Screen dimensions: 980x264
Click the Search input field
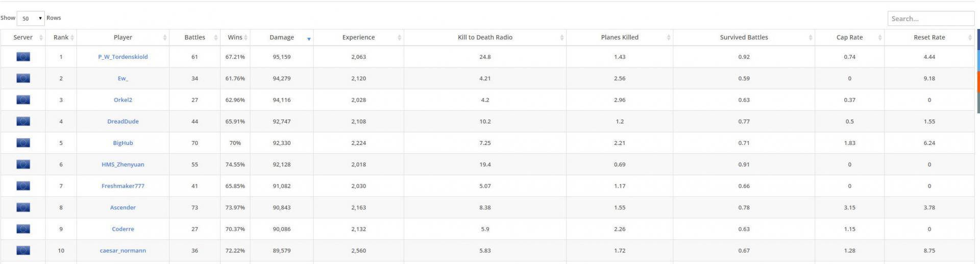[930, 18]
